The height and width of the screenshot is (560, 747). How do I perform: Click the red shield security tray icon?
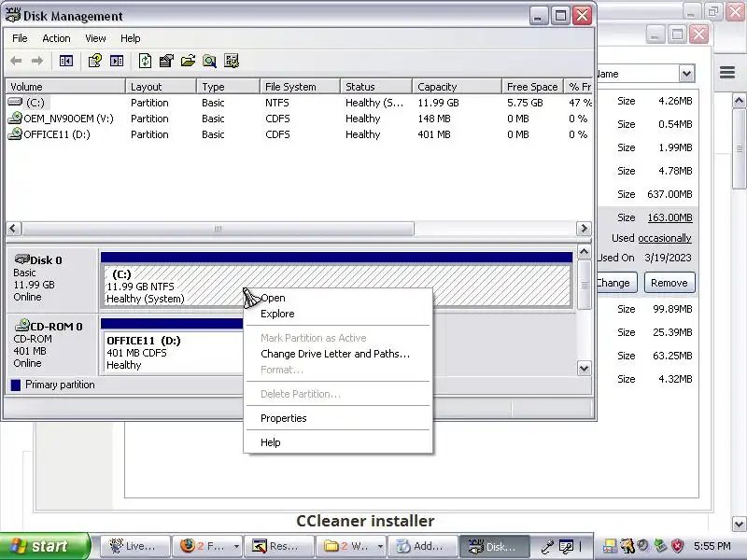coord(677,546)
